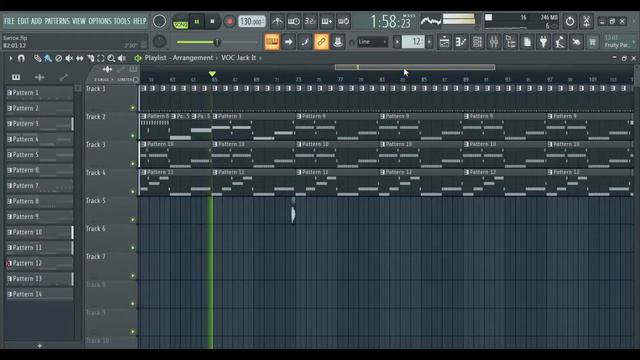640x360 pixels.
Task: Open the Playlist view shortcut icon
Action: [x=444, y=42]
